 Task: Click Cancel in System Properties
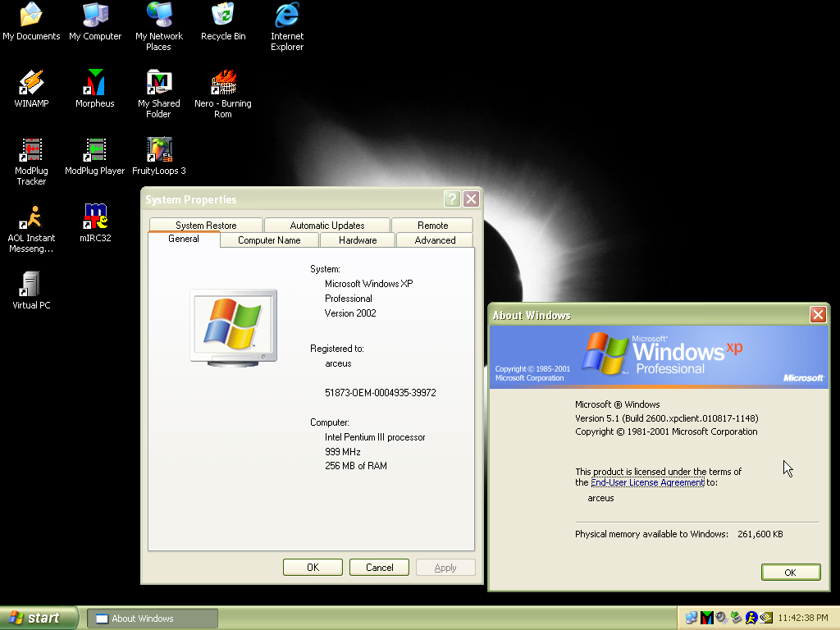point(379,568)
